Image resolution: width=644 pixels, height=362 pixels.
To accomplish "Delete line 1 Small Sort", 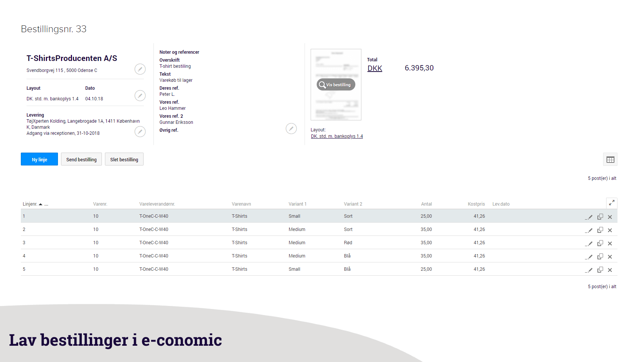I will 610,217.
